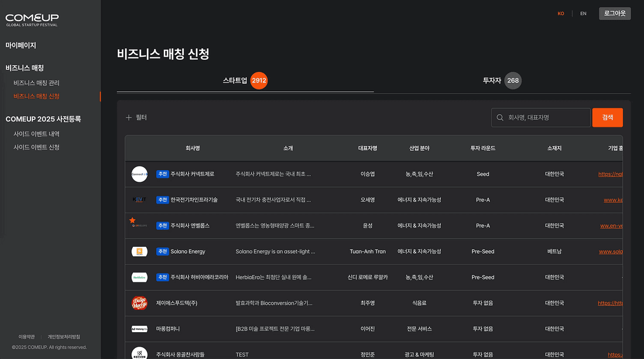Viewport: 644px width, 359px height.
Task: Open the www.sola website link for Solano Energy
Action: click(x=611, y=251)
